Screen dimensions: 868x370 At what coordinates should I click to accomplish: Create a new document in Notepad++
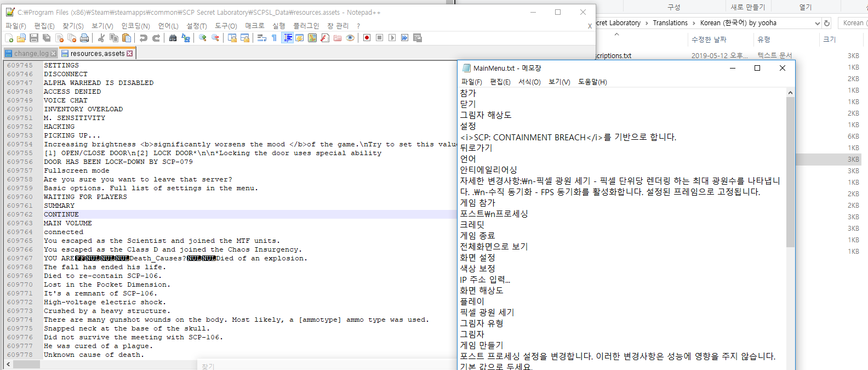9,38
